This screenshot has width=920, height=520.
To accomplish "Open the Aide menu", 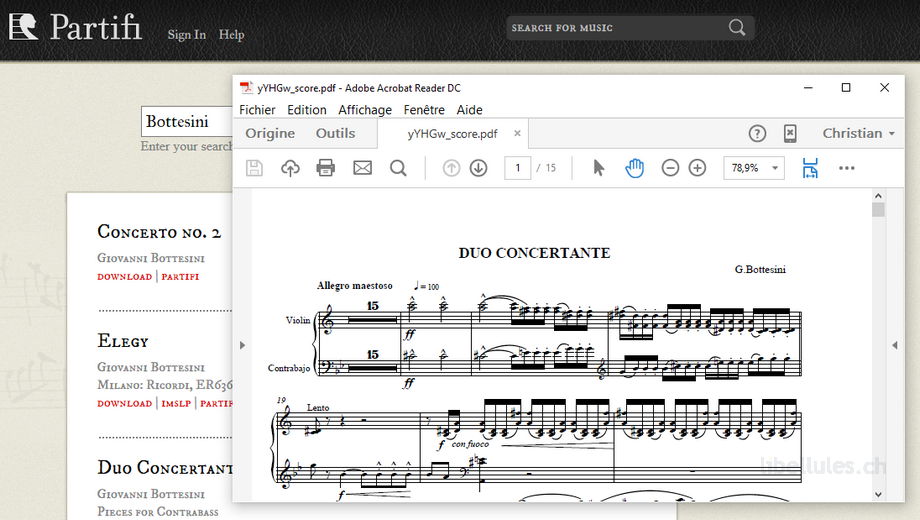I will (469, 110).
